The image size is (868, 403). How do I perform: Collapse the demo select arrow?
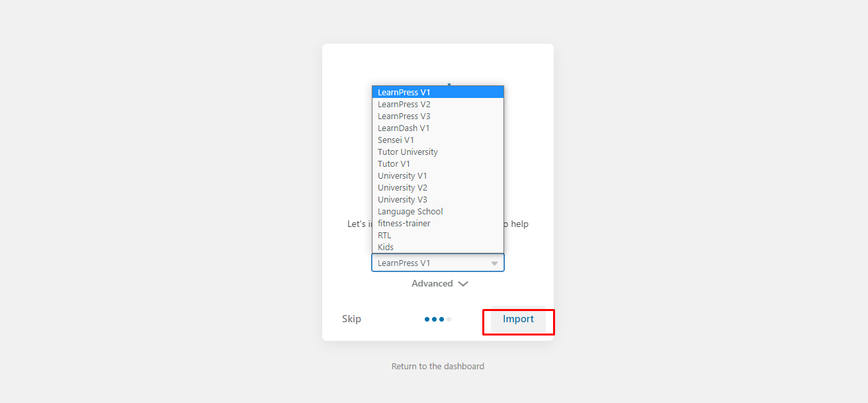[x=494, y=263]
